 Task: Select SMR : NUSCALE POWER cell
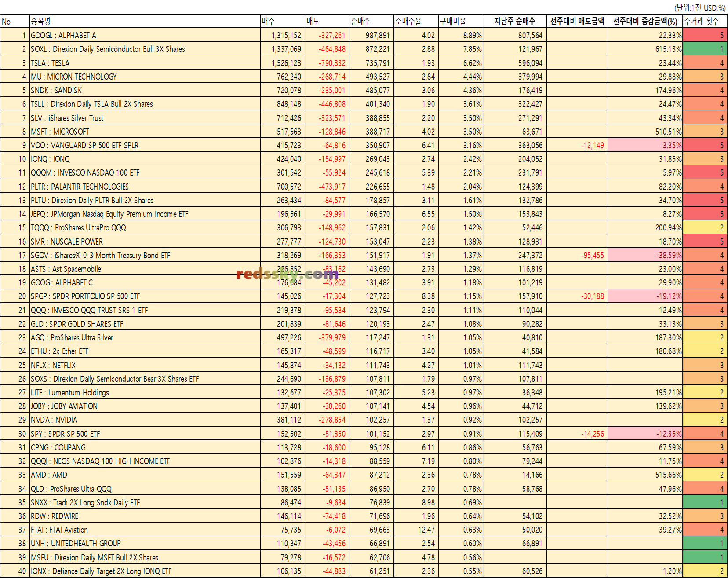(145, 241)
